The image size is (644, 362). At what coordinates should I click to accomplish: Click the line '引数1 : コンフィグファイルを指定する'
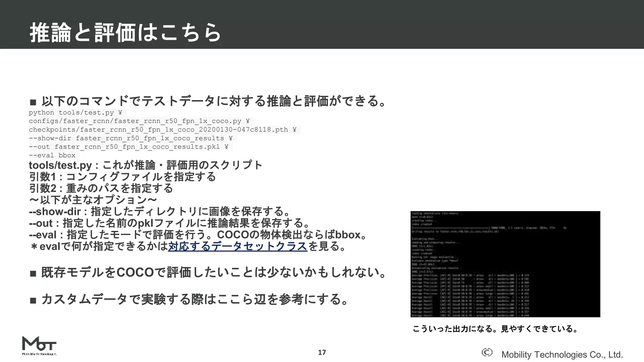122,177
